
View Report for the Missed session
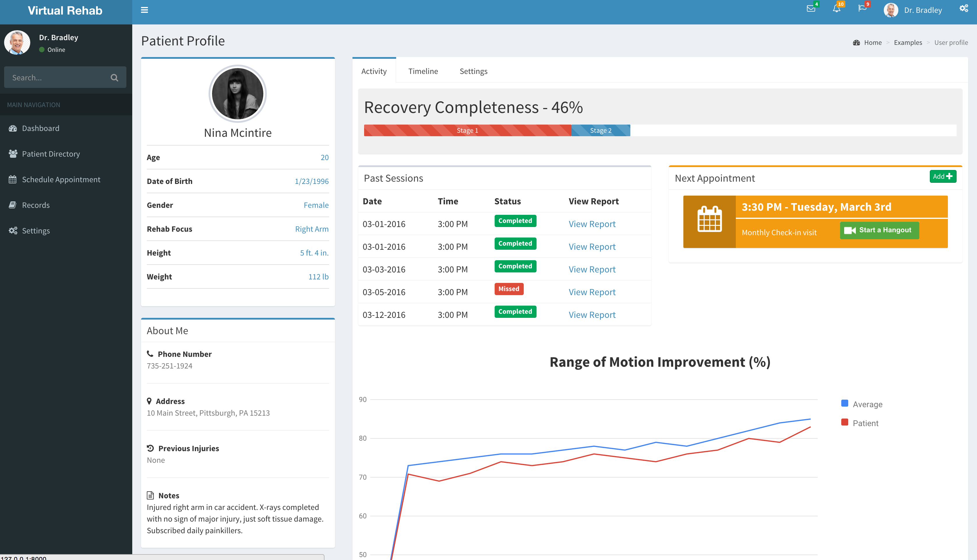[592, 292]
